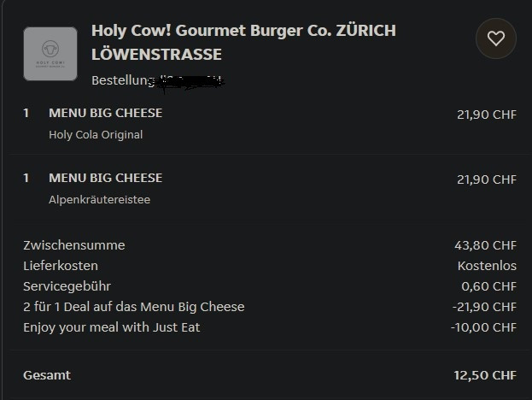Select the Menu Big Cheese with Alpenkräutereistee

105,178
